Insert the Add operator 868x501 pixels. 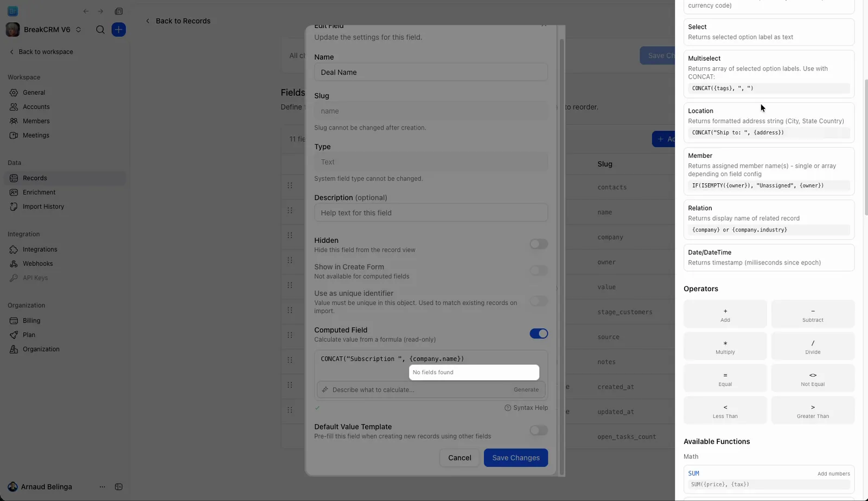coord(725,314)
